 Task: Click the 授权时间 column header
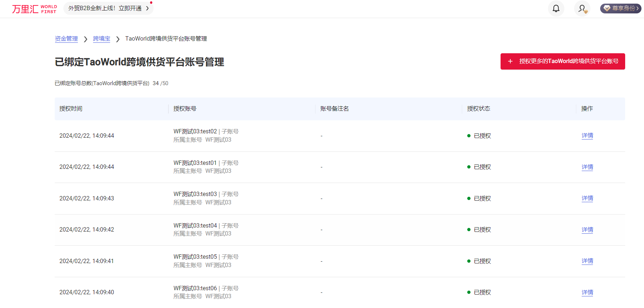click(x=71, y=109)
